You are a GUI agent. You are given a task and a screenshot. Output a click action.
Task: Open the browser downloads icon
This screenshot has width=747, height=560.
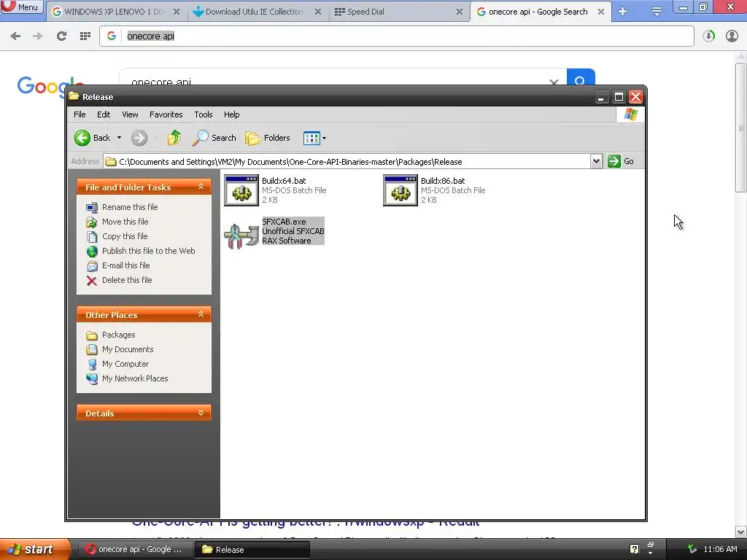(x=708, y=36)
